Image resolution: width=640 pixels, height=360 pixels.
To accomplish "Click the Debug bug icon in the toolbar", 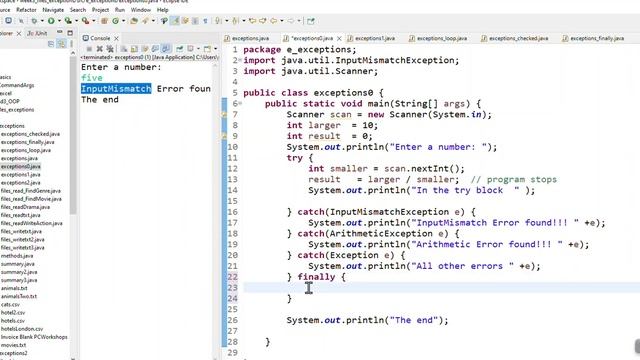I will tap(34, 21).
